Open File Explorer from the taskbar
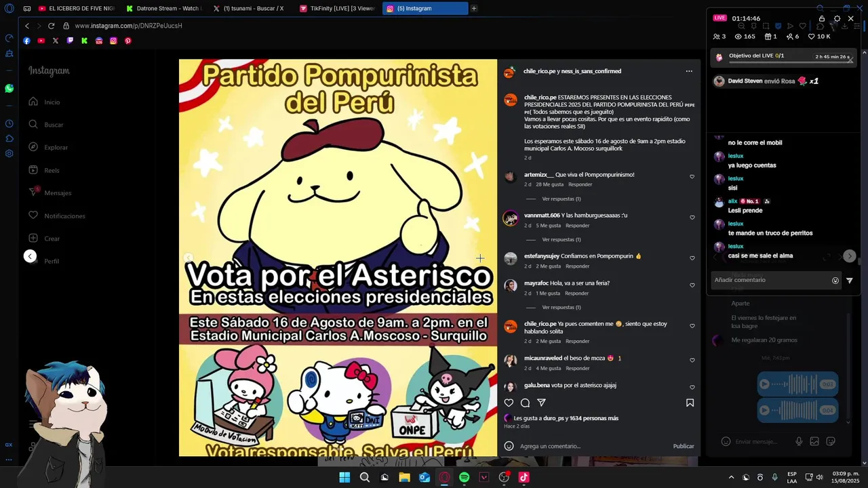Image resolution: width=868 pixels, height=488 pixels. (404, 477)
